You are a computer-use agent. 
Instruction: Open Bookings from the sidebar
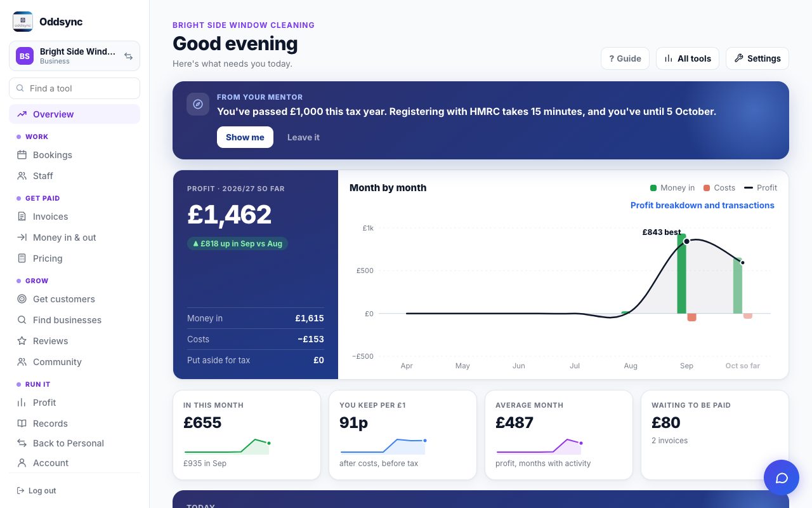74,155
